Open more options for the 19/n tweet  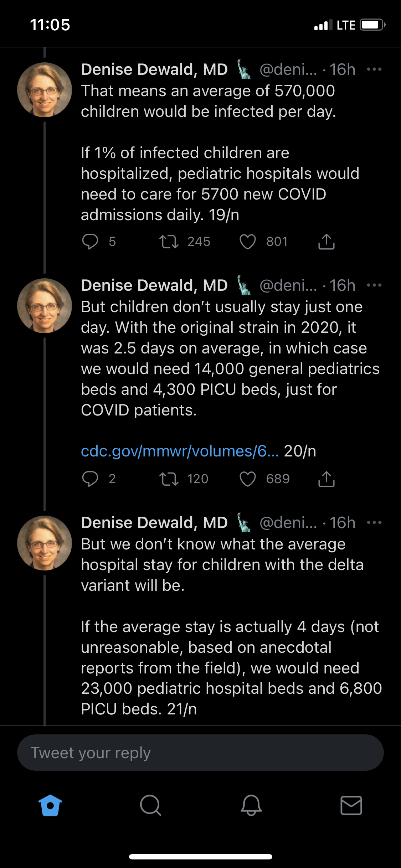[374, 69]
